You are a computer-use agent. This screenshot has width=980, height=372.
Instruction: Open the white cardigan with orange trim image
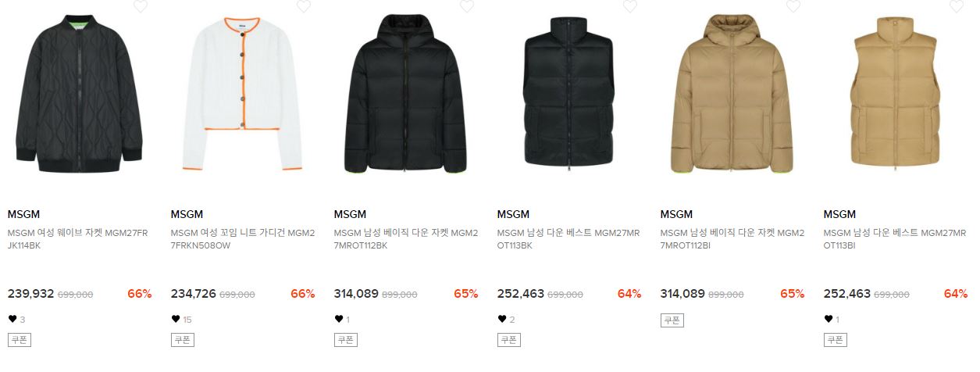pos(243,93)
